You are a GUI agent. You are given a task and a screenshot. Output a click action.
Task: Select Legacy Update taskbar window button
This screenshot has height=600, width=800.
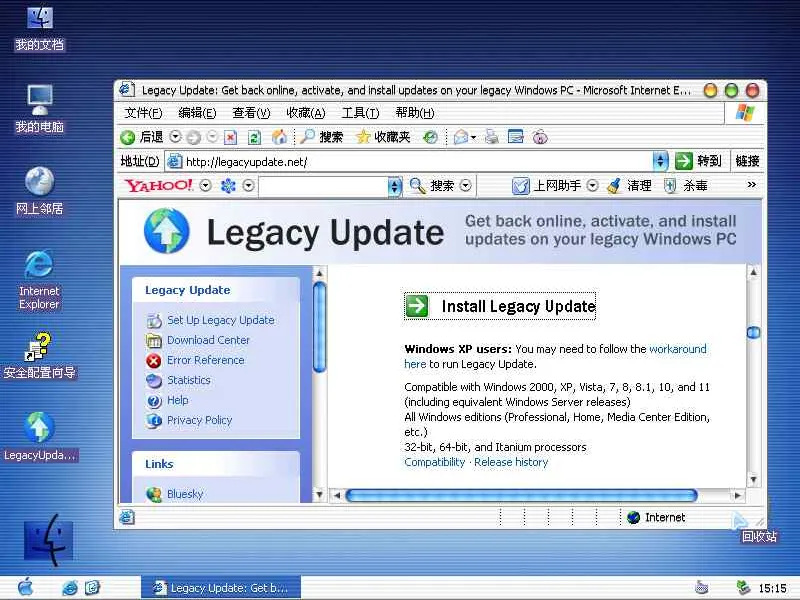(221, 588)
